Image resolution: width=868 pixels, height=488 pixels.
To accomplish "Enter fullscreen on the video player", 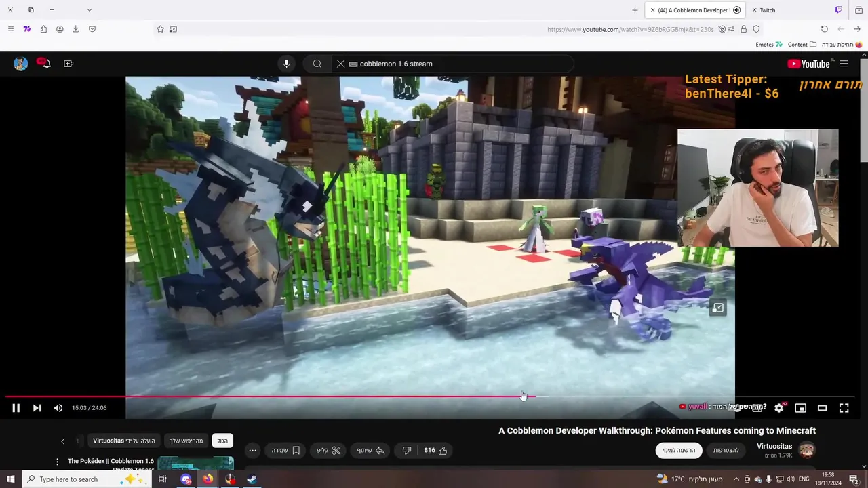I will (x=844, y=408).
